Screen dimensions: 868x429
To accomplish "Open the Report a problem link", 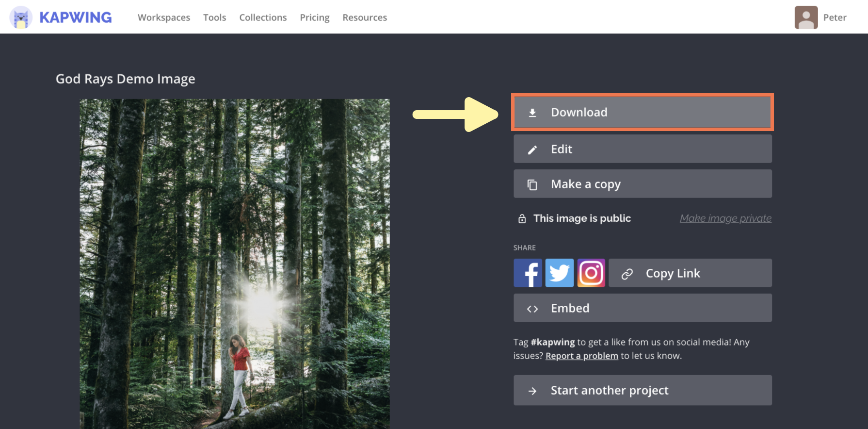I will click(x=582, y=356).
